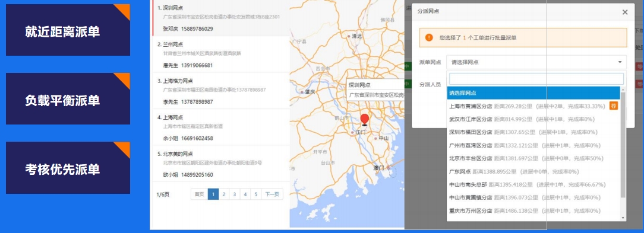Viewport: 644px width, 233px height.
Task: Choose 中山市南头总部 option
Action: click(533, 184)
